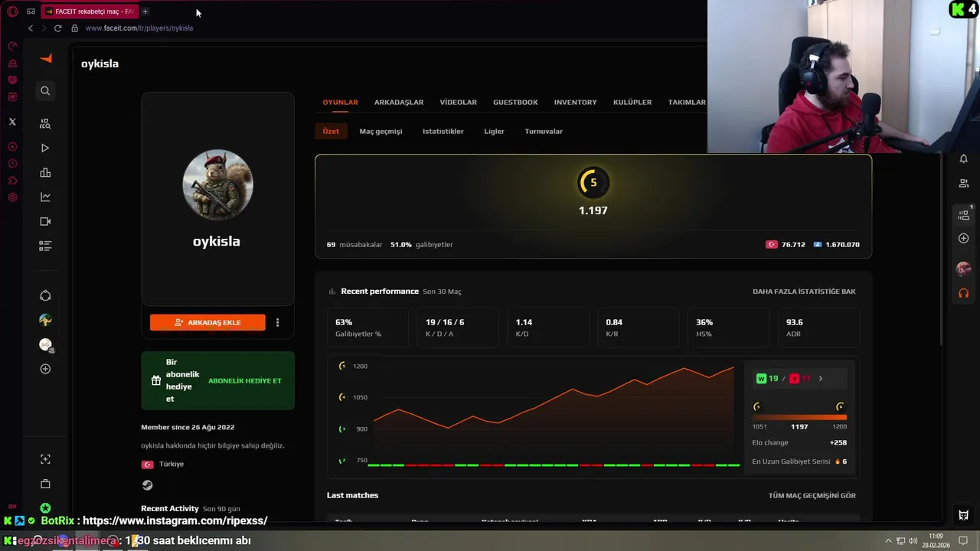Open the rankings bar-chart icon in sidebar
Viewport: 980px width, 551px height.
(x=45, y=172)
